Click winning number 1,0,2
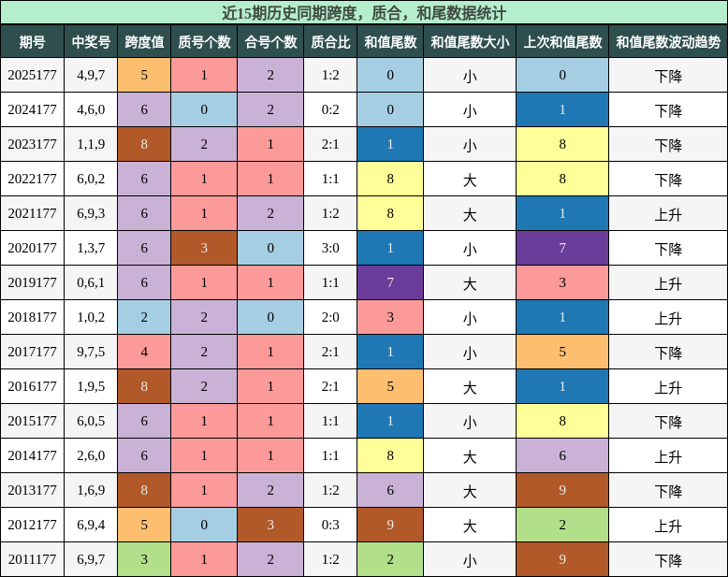The image size is (728, 577). click(91, 317)
